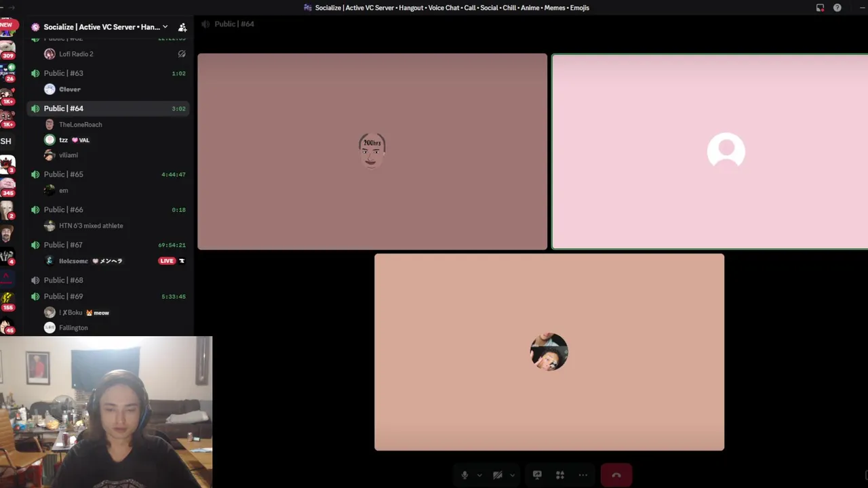This screenshot has height=488, width=868.
Task: Open the activities and soundboard button
Action: click(560, 475)
